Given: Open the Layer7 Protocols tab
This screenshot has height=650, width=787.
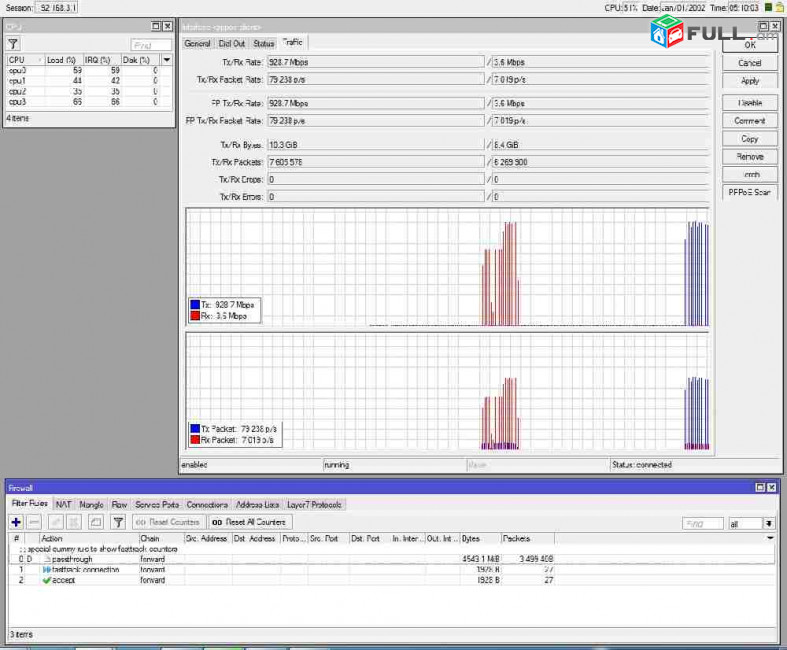Looking at the screenshot, I should coord(314,504).
